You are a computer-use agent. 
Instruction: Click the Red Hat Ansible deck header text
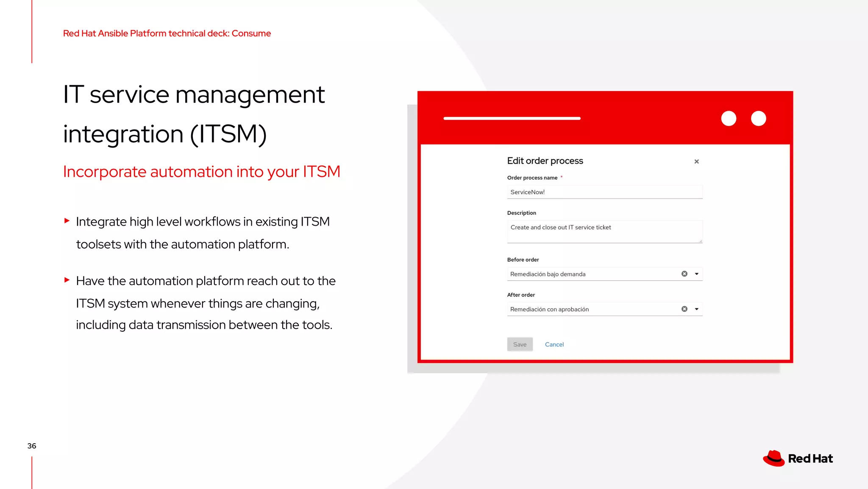point(167,34)
